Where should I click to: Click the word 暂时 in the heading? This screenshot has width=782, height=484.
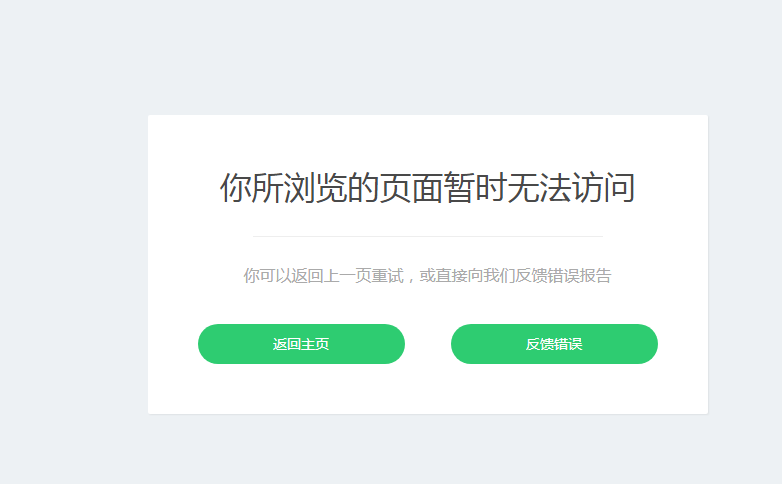pyautogui.click(x=475, y=188)
